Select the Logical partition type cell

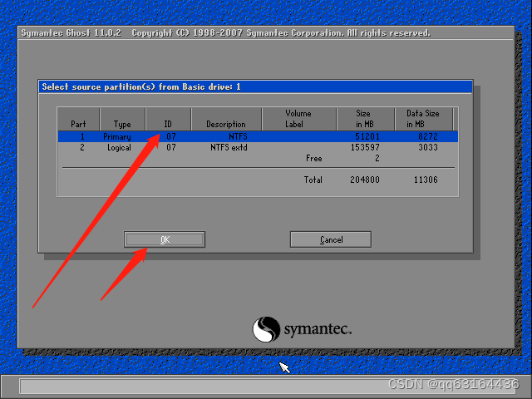tap(119, 148)
